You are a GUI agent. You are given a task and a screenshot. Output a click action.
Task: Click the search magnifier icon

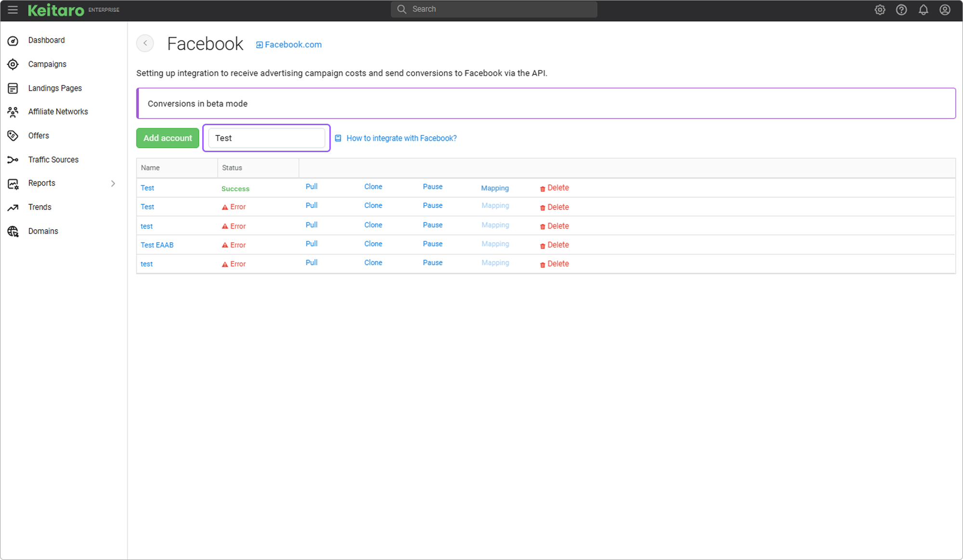pyautogui.click(x=402, y=9)
